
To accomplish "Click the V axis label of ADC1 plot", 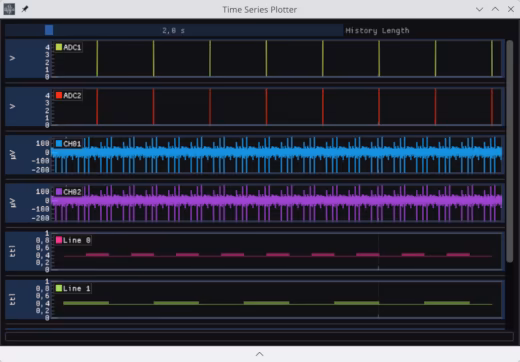I will click(12, 58).
